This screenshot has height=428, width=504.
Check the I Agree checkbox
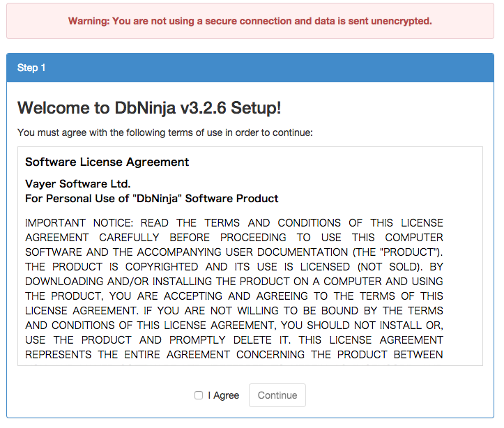199,395
